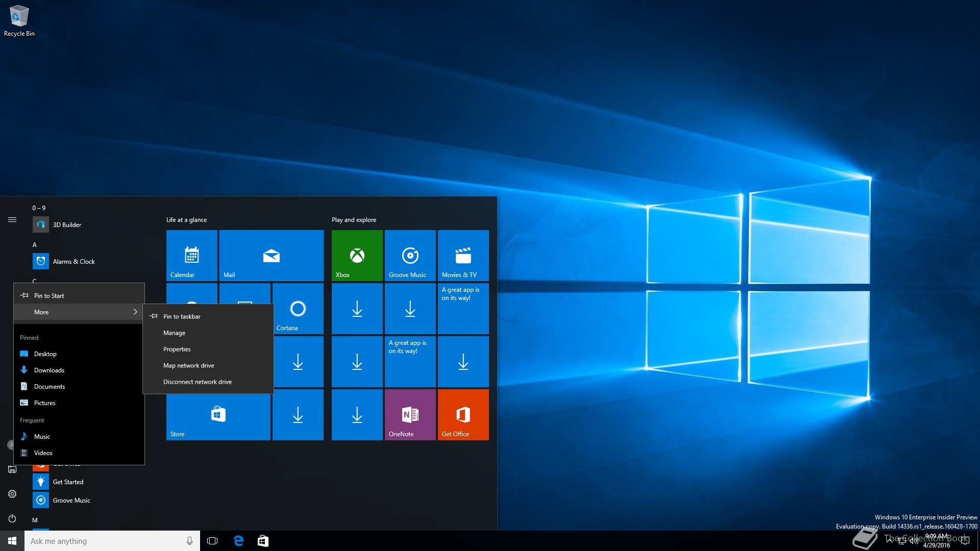The height and width of the screenshot is (551, 980).
Task: Click the 'A great app' tile above OneNote
Action: click(x=410, y=361)
